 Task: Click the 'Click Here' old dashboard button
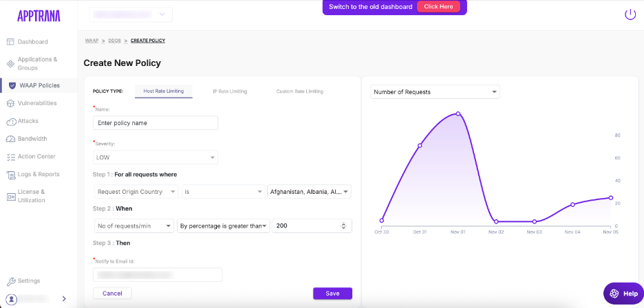click(439, 7)
